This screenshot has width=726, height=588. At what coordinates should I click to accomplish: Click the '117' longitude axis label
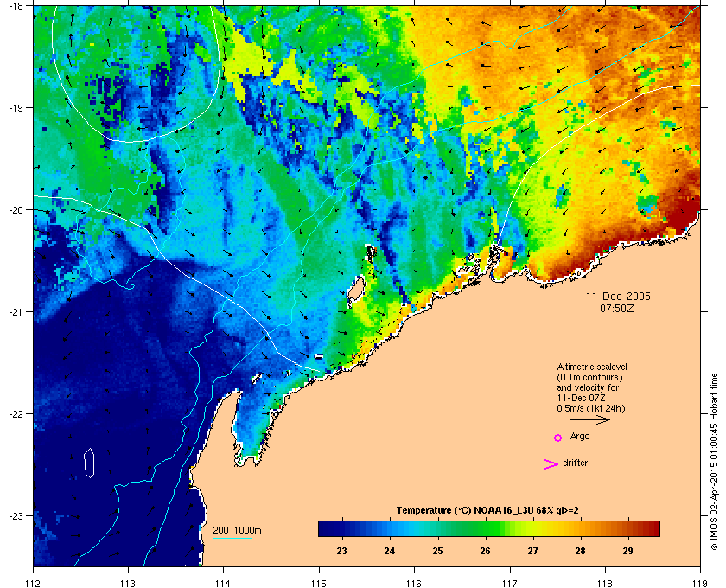510,584
